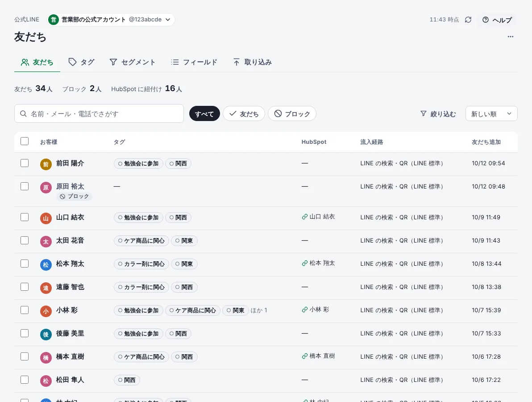The width and height of the screenshot is (532, 402).
Task: Click 遠藤 智也's avatar icon
Action: tap(46, 288)
